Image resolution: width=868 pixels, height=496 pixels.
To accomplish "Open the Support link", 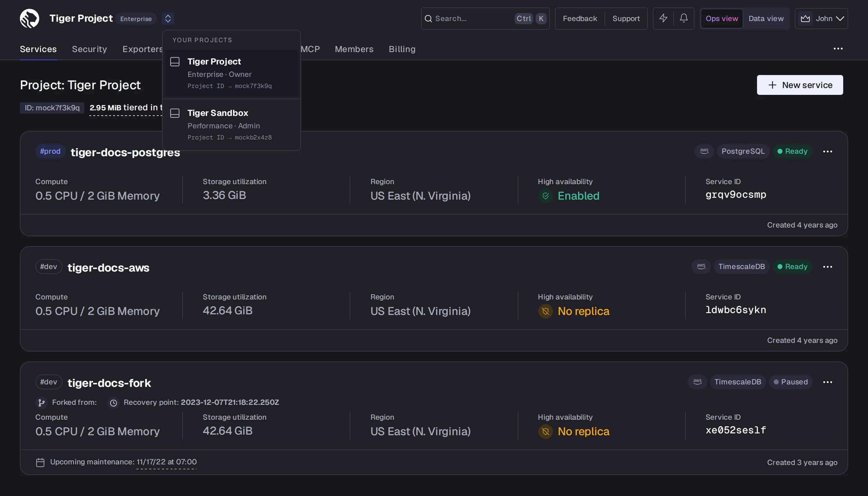I will coord(626,19).
